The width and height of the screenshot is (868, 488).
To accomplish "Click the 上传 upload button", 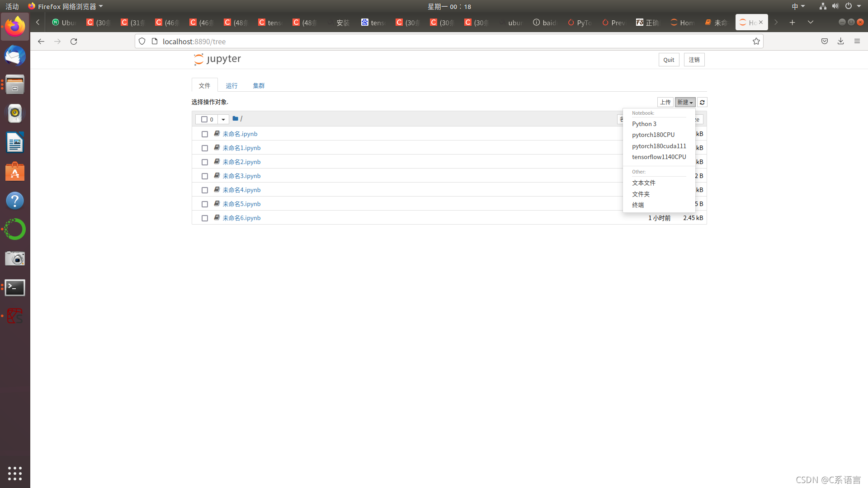I will (665, 103).
